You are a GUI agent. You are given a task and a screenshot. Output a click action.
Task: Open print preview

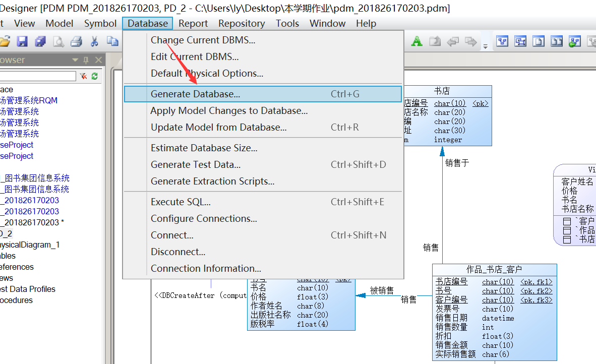point(58,41)
